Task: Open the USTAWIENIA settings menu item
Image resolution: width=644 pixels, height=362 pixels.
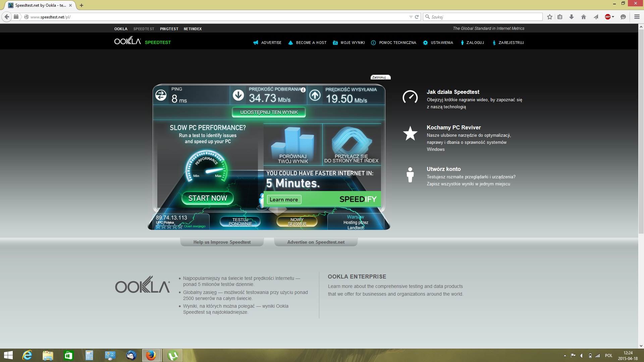Action: (x=441, y=43)
